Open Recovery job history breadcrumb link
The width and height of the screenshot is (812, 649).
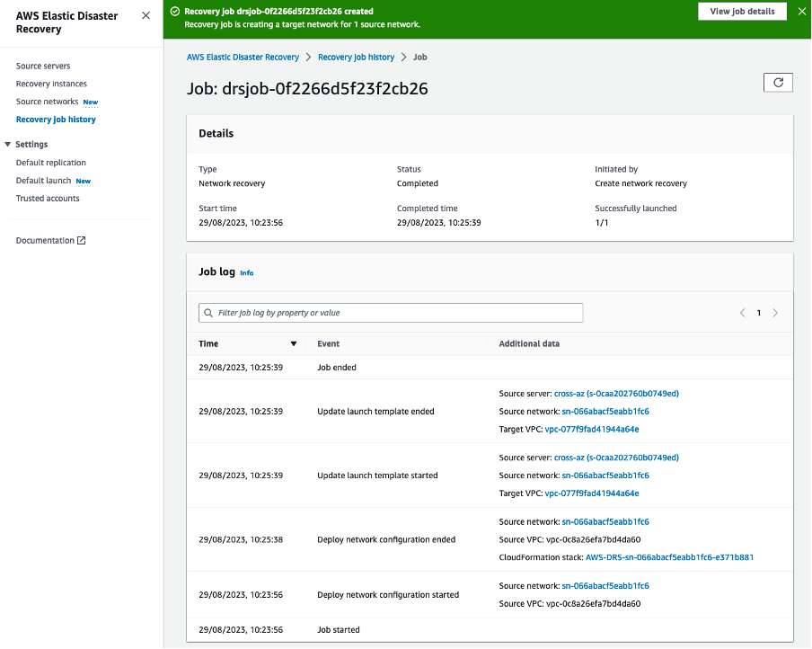(355, 57)
